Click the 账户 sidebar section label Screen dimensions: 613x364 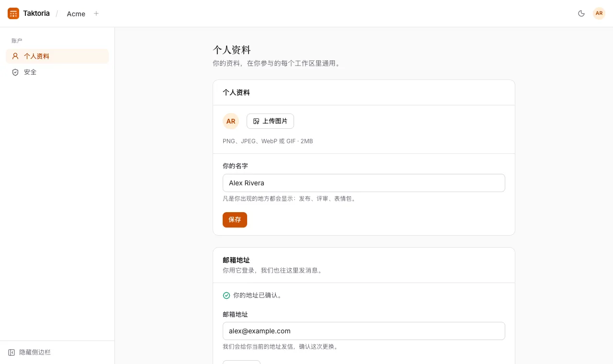pyautogui.click(x=17, y=41)
